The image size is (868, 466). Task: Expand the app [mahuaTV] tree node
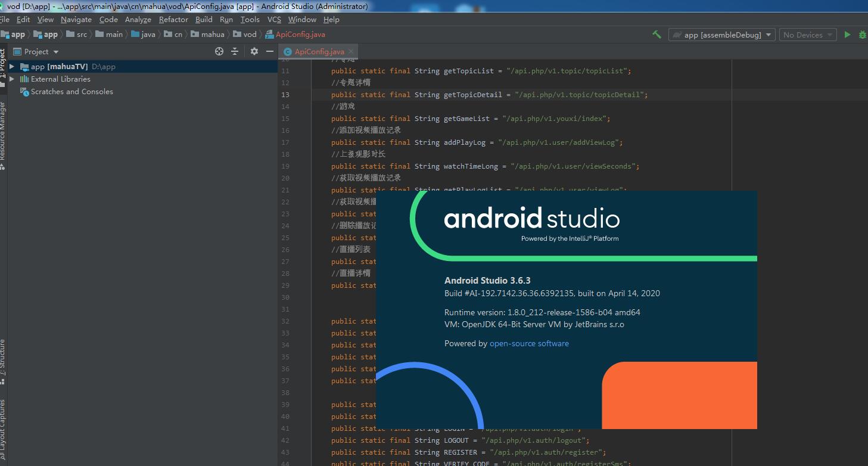(12, 67)
